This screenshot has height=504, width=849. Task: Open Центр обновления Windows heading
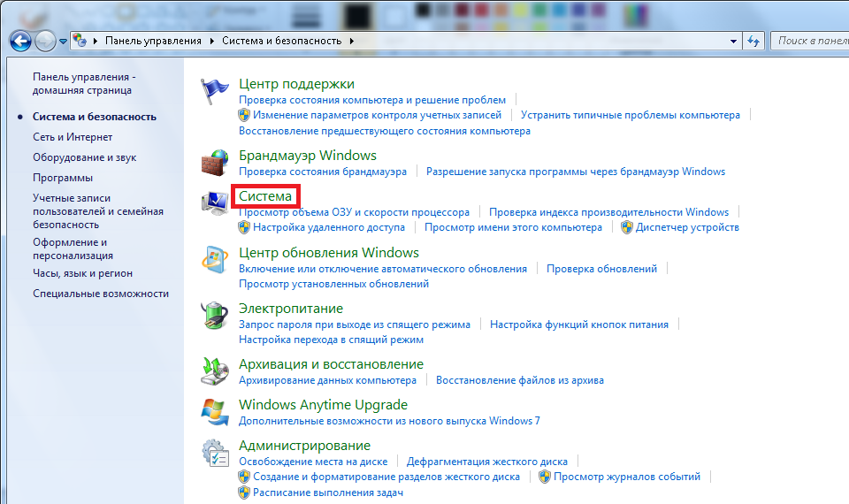pyautogui.click(x=329, y=253)
